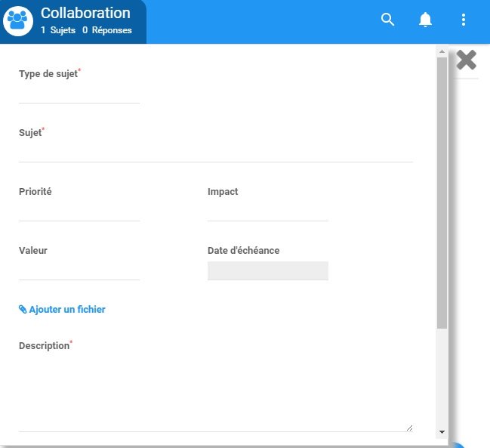490x448 pixels.
Task: Expand the Type de sujet dropdown
Action: [x=79, y=94]
